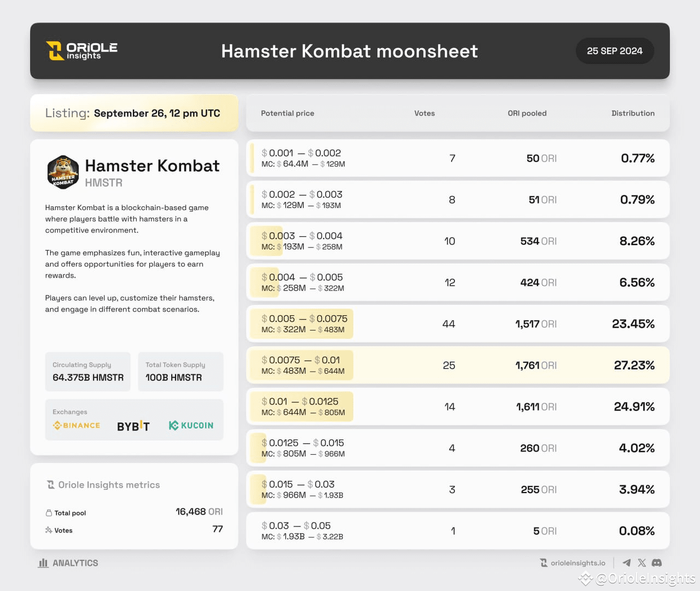Click the 16,468 ORI total pool value

coord(199,512)
